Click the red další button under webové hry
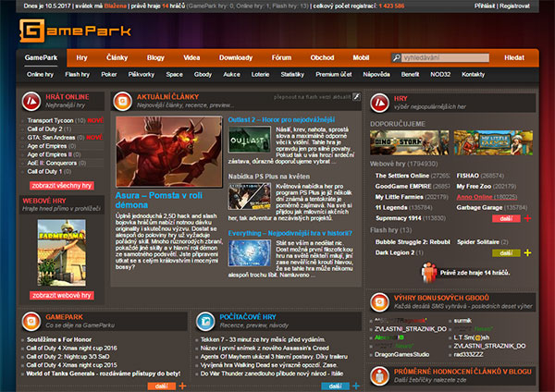 [506, 218]
